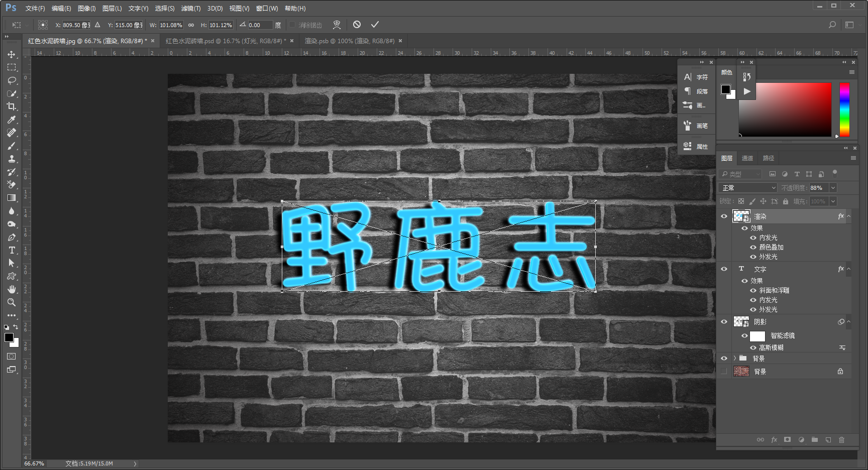Toggle 颜色叠加 effect visibility

pyautogui.click(x=753, y=247)
